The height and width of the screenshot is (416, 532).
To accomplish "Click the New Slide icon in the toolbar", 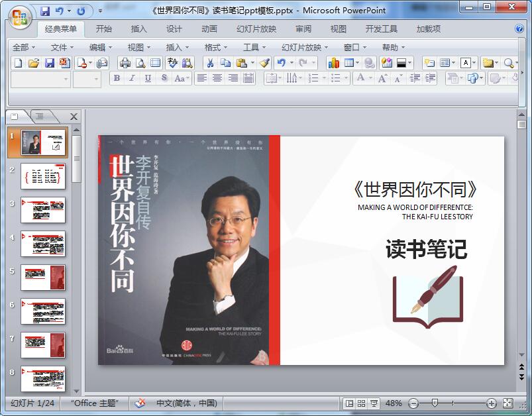I will [429, 63].
